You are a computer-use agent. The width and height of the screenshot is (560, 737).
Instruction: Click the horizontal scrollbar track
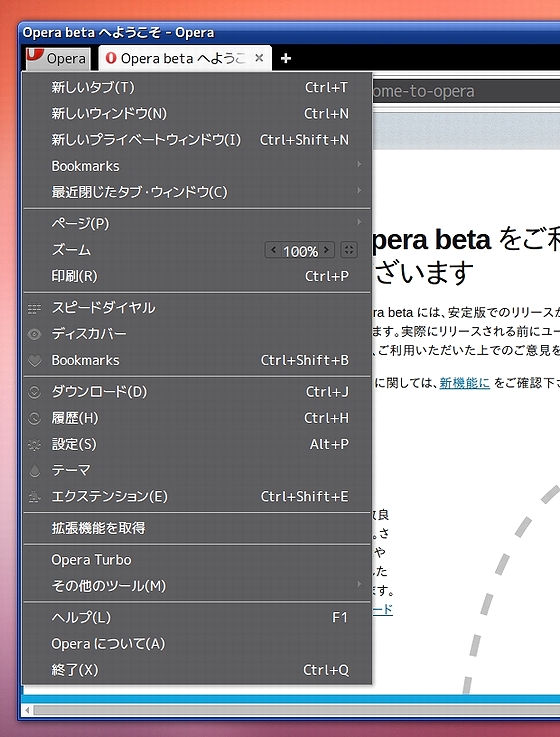click(x=296, y=710)
